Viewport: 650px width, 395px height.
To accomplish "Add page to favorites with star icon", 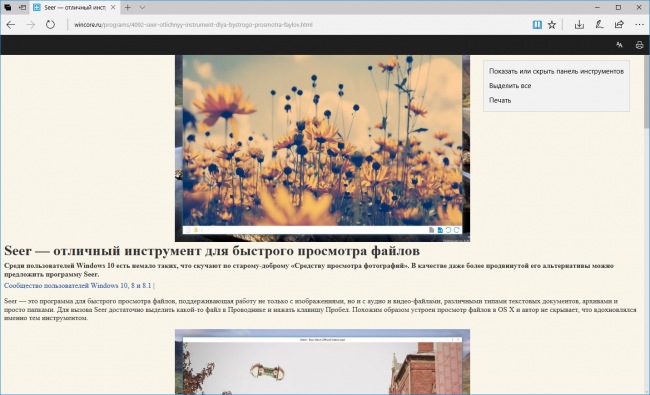I will [552, 24].
